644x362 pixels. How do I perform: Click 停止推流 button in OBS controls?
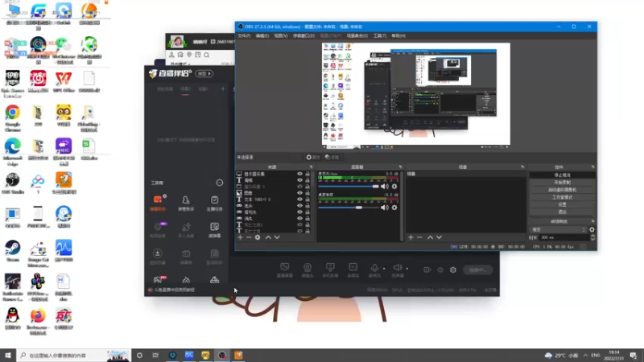(562, 175)
